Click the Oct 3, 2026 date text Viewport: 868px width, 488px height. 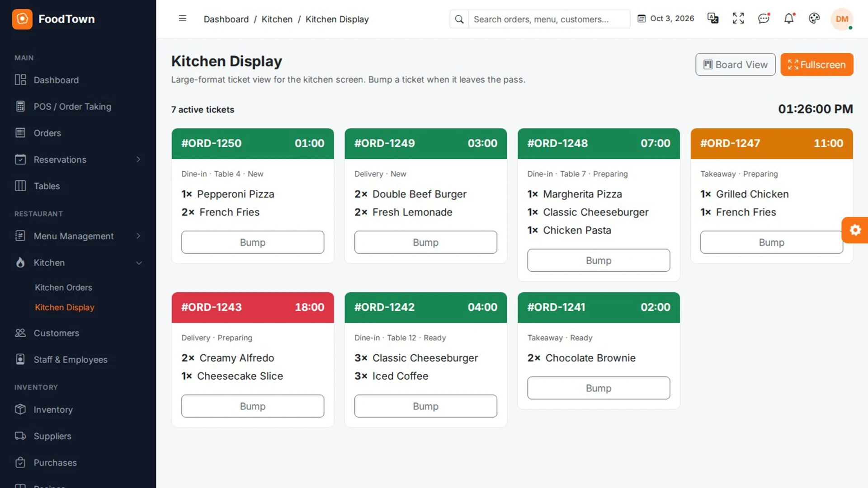pos(672,19)
